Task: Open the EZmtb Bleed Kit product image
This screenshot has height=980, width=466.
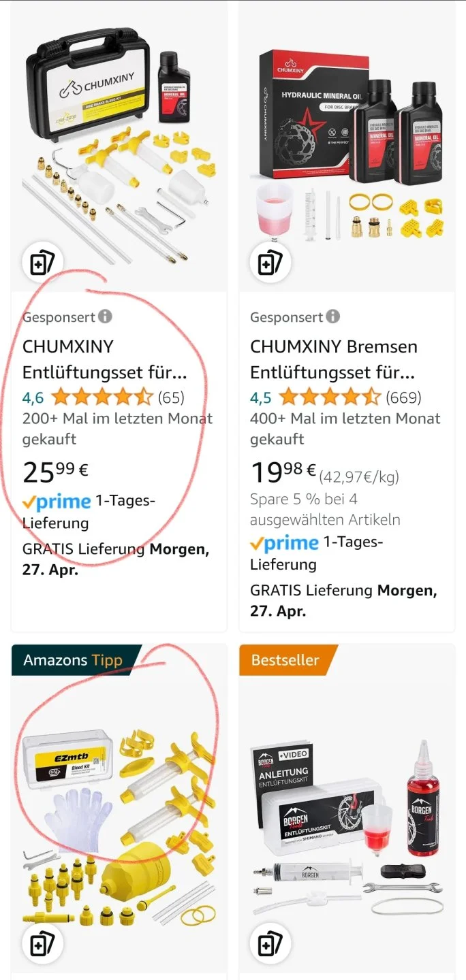Action: (119, 817)
